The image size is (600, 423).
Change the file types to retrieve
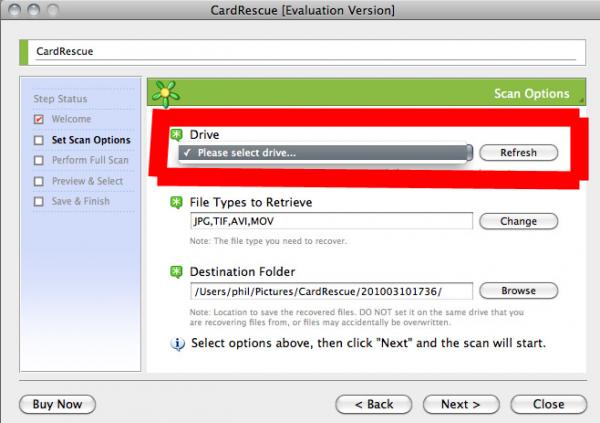518,221
